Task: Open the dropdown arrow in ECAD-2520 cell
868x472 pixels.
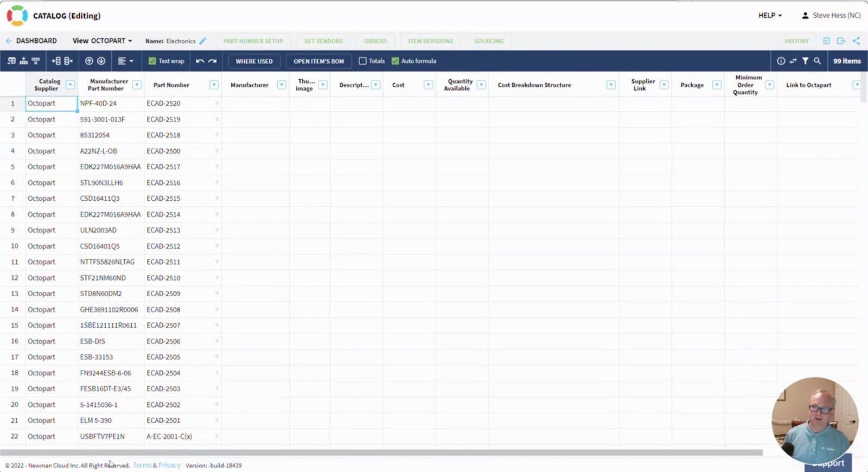Action: (217, 104)
